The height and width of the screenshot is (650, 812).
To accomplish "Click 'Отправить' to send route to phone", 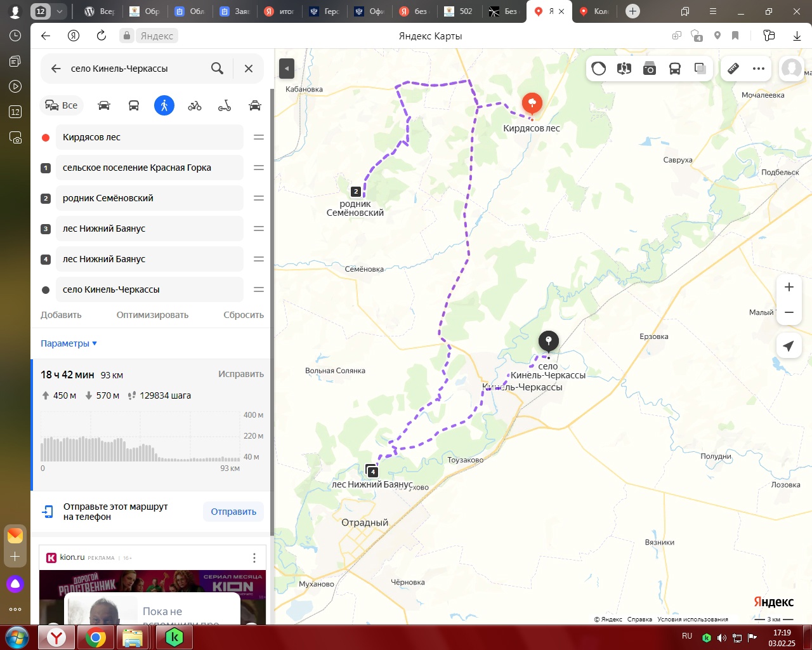I will coord(233,512).
